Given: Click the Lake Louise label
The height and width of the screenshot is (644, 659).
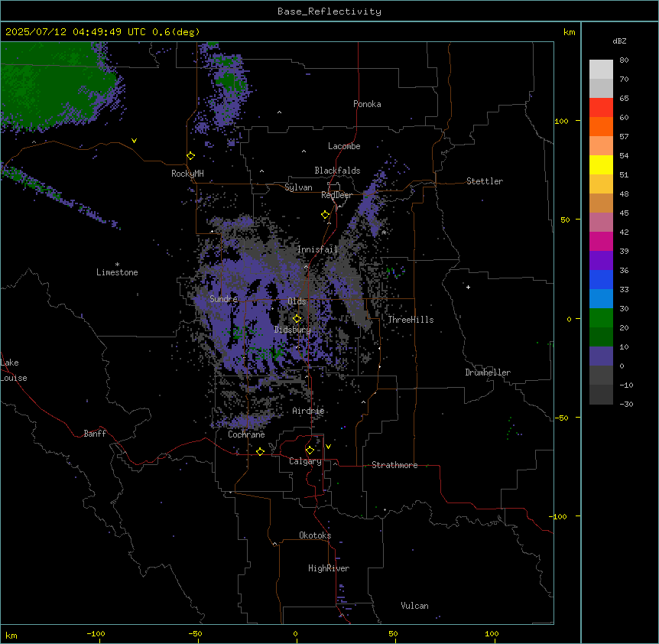Looking at the screenshot, I should click(14, 370).
